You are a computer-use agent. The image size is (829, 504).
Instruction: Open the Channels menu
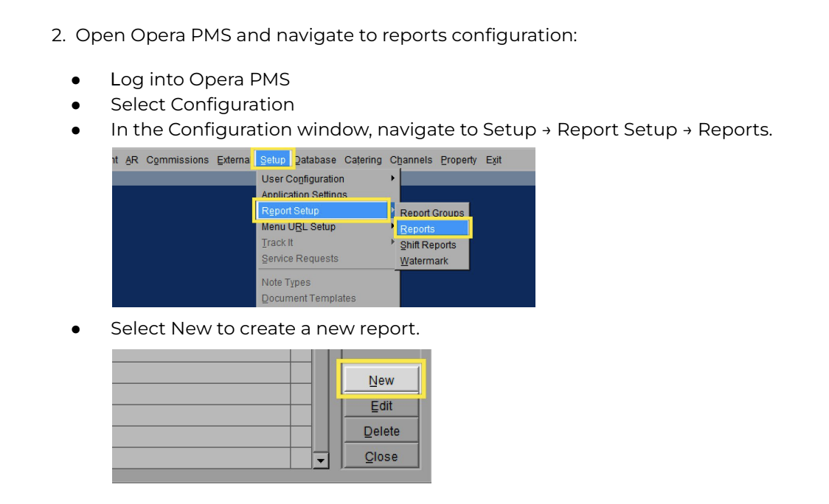click(x=411, y=160)
